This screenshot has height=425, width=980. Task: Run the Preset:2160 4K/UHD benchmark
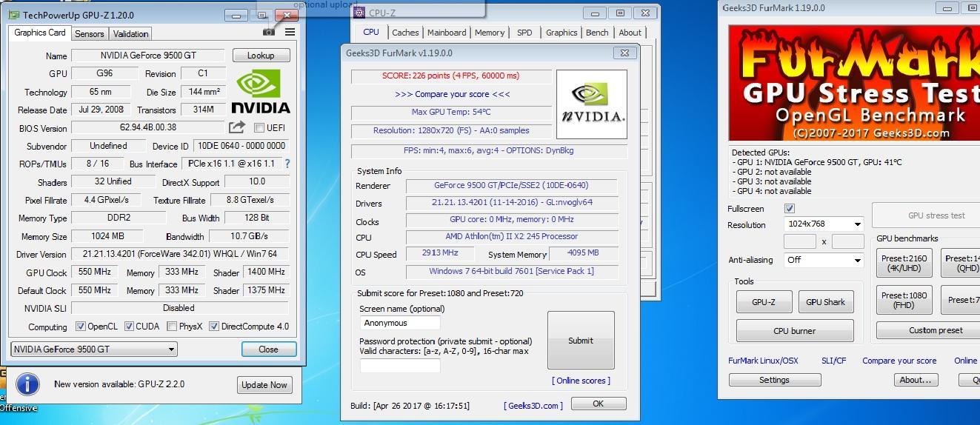[x=904, y=263]
